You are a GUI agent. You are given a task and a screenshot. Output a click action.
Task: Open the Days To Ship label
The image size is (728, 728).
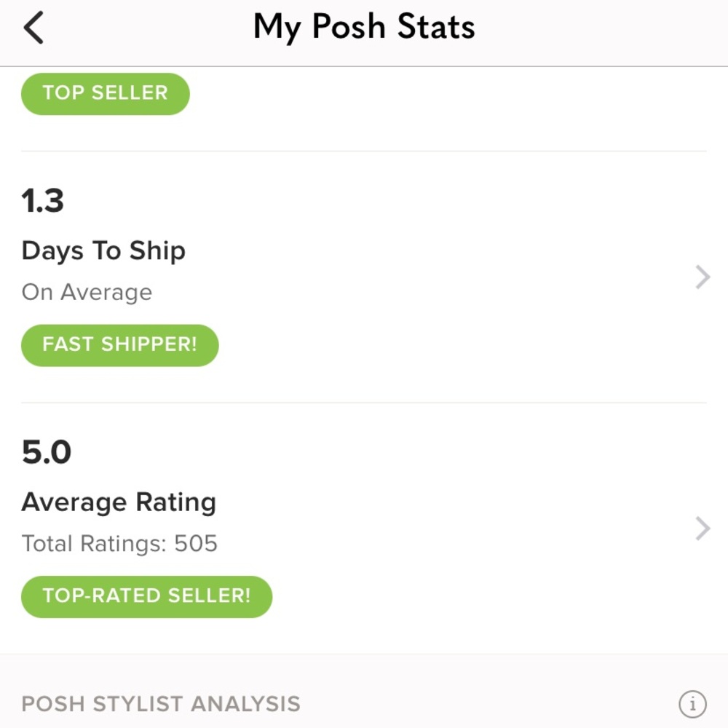(x=103, y=250)
